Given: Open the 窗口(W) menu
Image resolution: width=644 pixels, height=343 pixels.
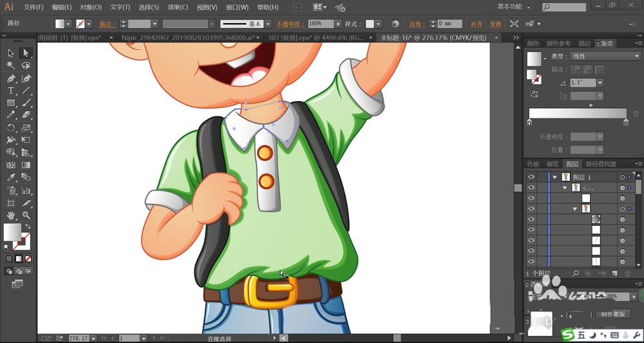Looking at the screenshot, I should 238,7.
